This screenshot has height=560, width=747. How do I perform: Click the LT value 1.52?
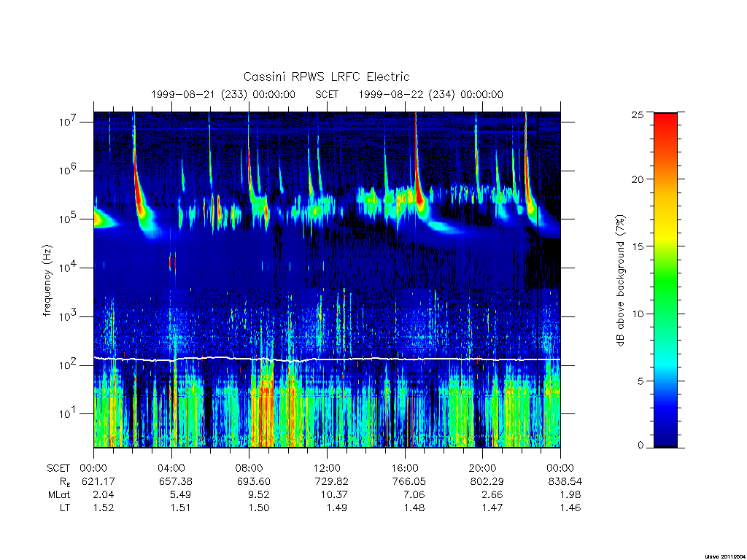tap(104, 507)
